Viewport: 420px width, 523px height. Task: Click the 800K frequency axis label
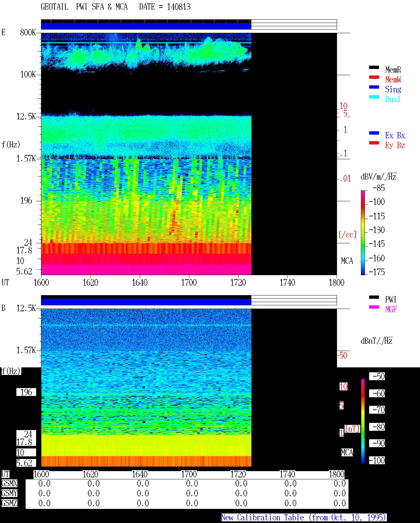pos(28,32)
